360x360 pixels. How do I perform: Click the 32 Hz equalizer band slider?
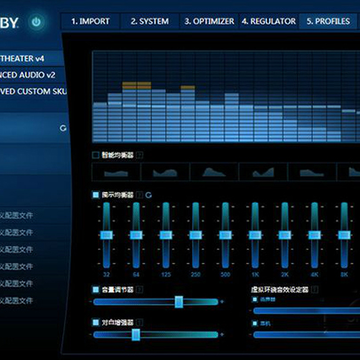click(x=106, y=235)
